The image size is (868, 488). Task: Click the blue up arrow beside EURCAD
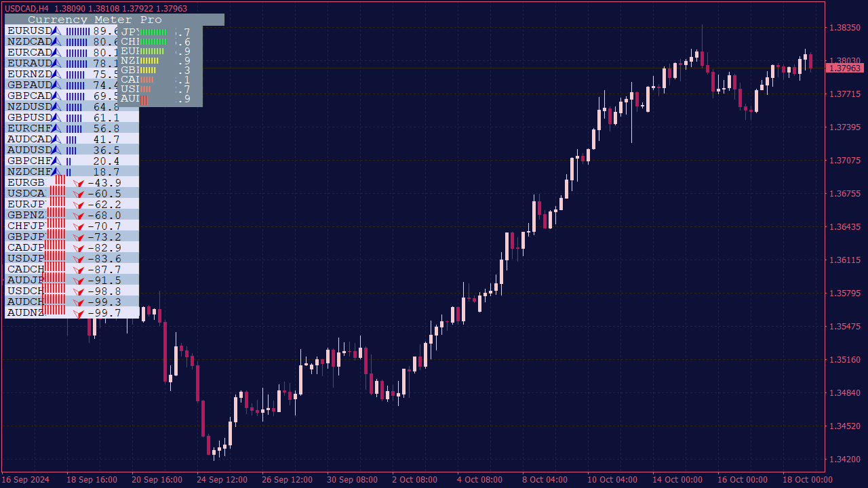pyautogui.click(x=57, y=53)
